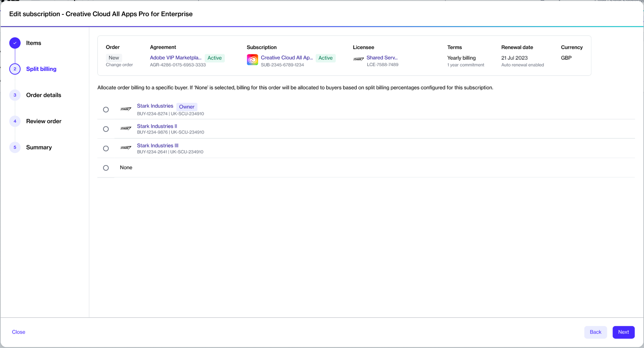
Task: Open the Adobe VIP Marketplace agreement link
Action: [176, 58]
